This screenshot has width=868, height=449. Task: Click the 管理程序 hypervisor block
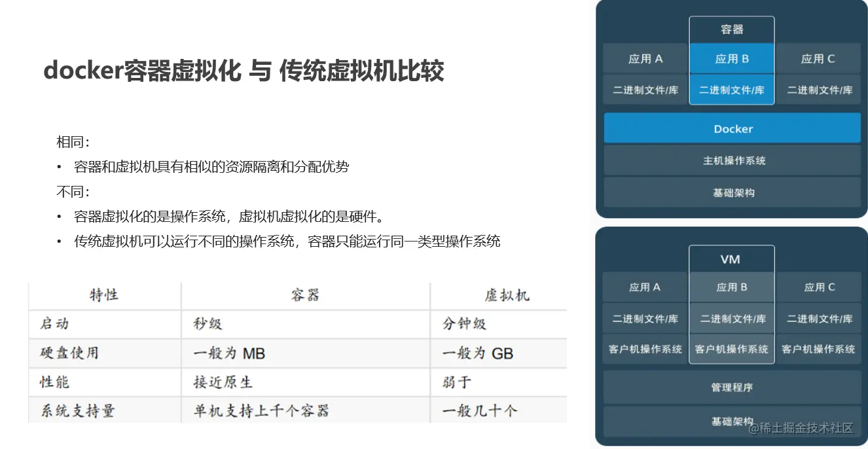coord(731,387)
